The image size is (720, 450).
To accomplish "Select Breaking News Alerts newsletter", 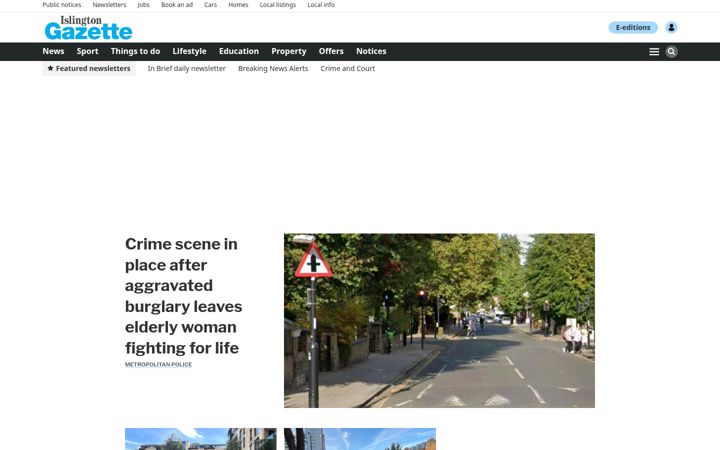I will [x=273, y=68].
